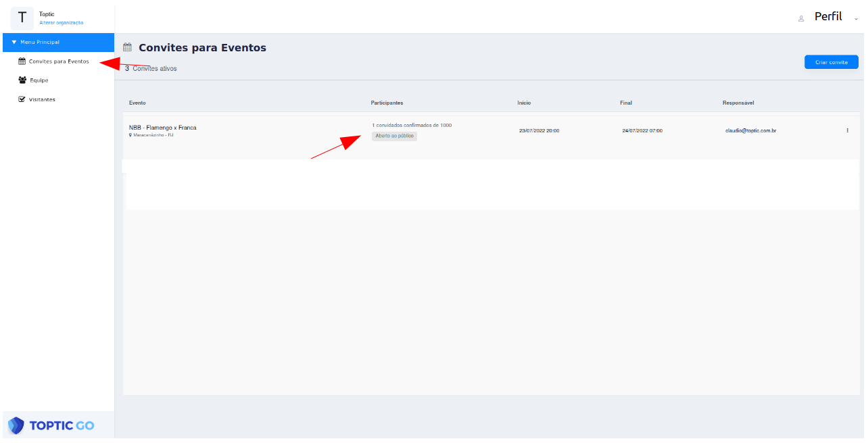Viewport: 868px width, 445px height.
Task: Sort by the Evento column header
Action: pos(137,103)
